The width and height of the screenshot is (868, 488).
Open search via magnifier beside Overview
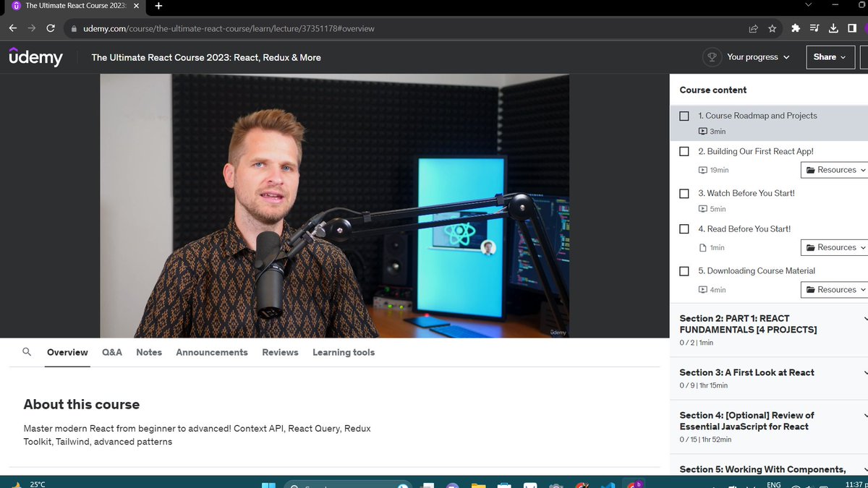tap(27, 352)
